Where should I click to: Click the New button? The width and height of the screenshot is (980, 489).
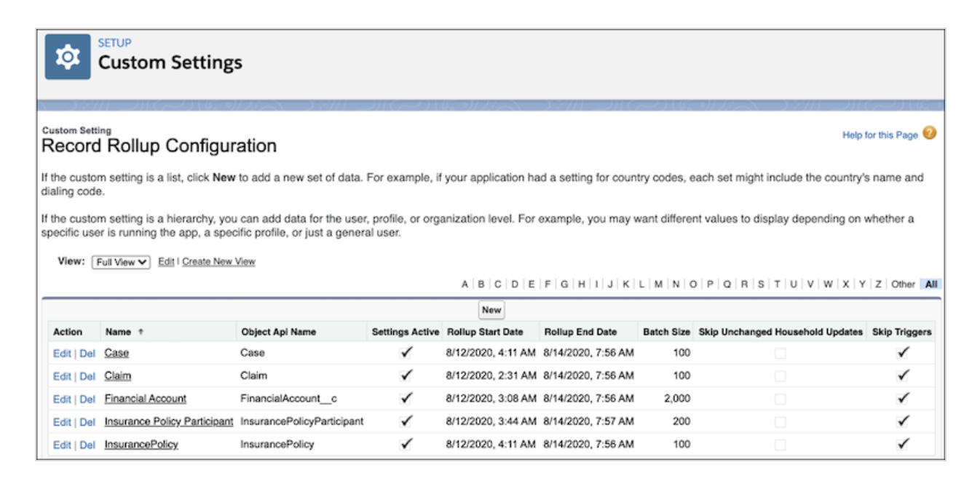[491, 310]
